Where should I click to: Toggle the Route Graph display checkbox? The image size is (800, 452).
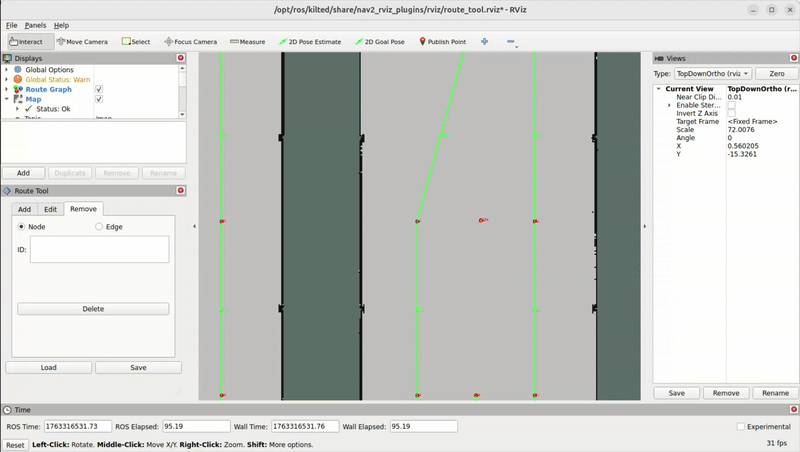coord(99,89)
